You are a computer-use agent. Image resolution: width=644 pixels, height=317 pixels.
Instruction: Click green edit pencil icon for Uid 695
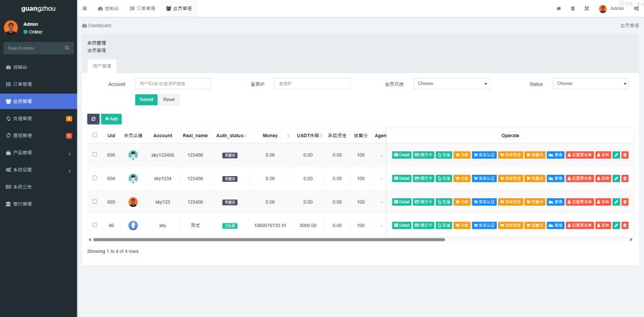pos(616,155)
